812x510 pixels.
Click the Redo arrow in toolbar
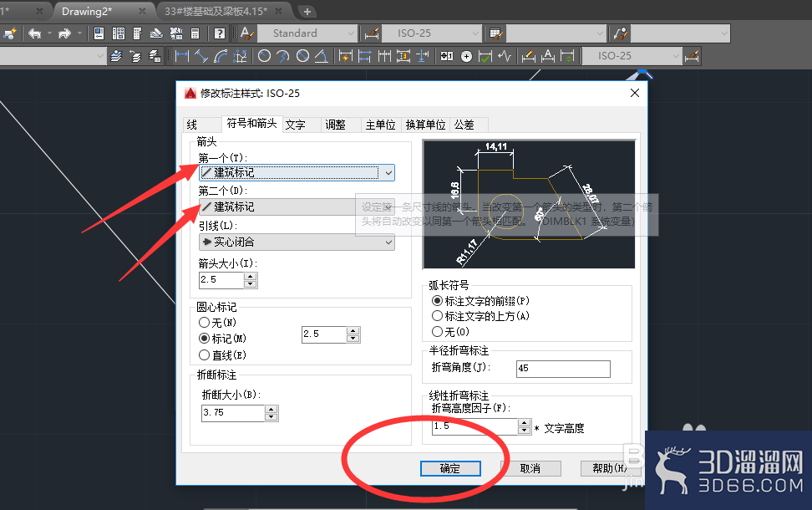(64, 33)
